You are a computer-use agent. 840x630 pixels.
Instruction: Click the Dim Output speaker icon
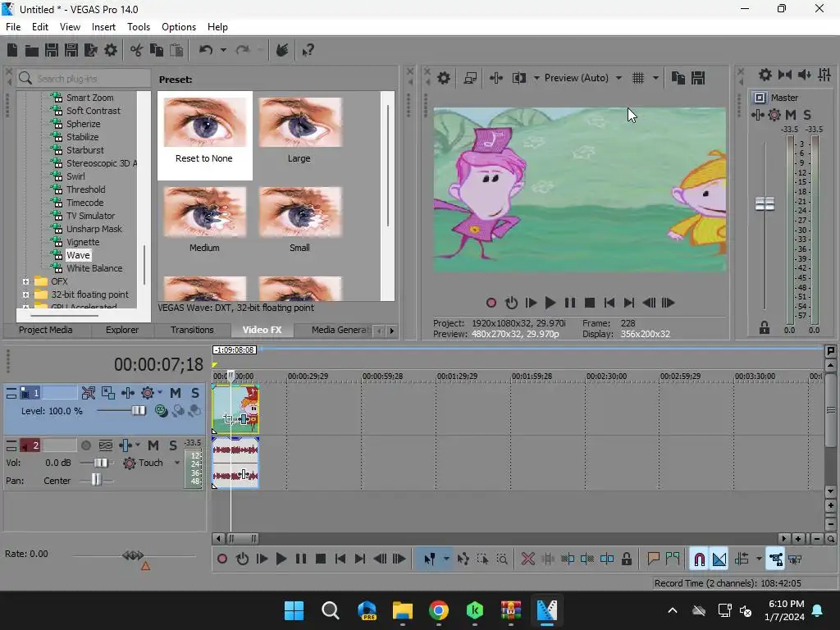[805, 75]
